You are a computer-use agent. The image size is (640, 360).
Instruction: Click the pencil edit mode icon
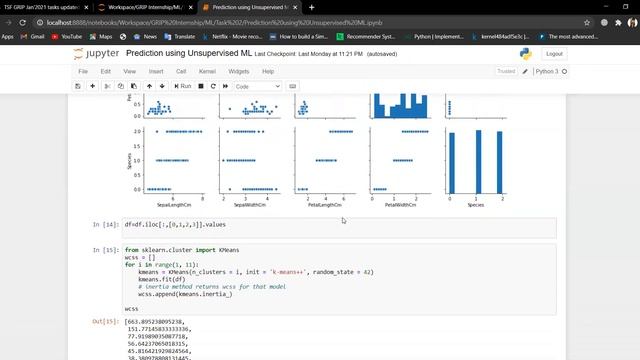click(525, 71)
